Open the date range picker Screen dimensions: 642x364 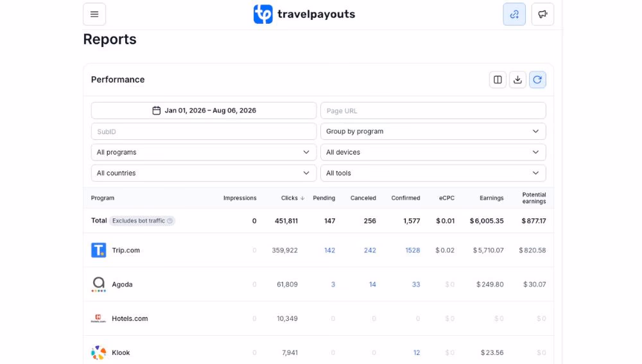[x=204, y=110]
